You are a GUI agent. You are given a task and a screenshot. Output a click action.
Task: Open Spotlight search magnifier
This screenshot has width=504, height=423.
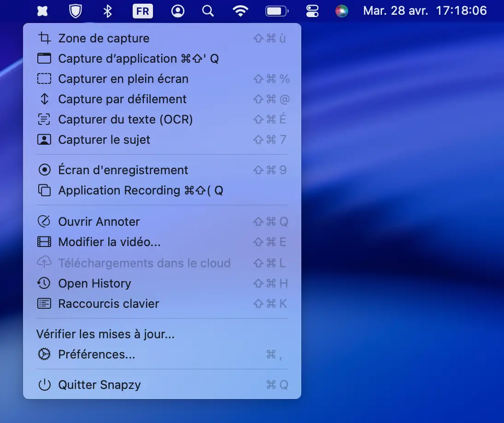(208, 11)
